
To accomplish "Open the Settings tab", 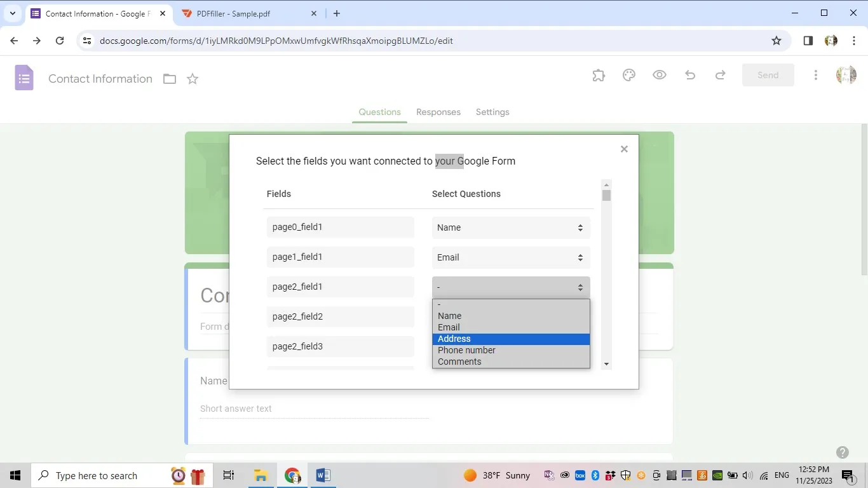I will [x=492, y=112].
